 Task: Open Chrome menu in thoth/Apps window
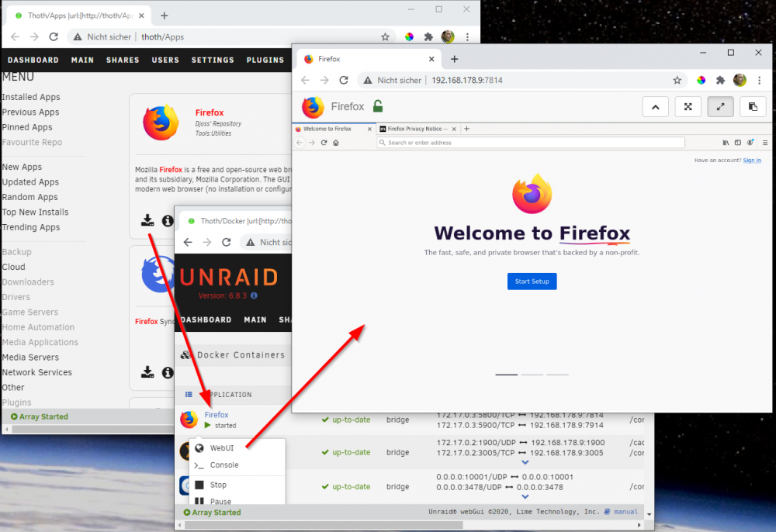coord(467,37)
